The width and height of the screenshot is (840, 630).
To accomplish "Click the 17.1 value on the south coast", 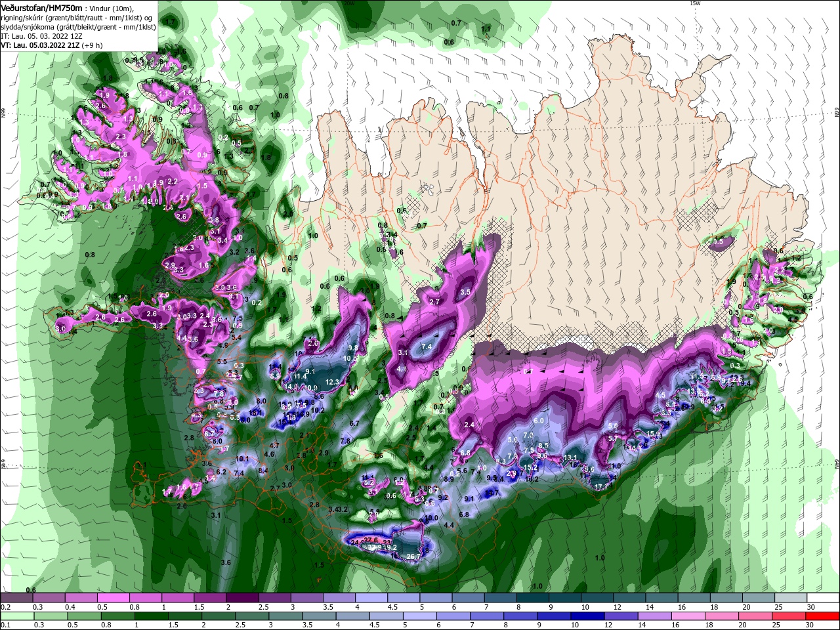I will 601,487.
